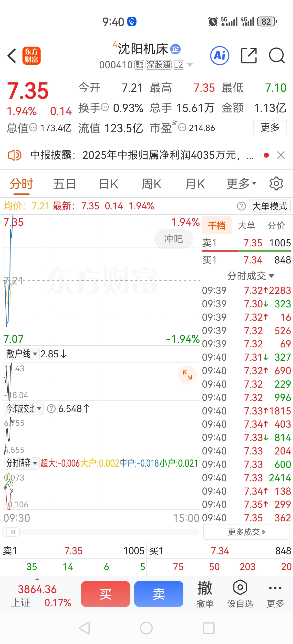The width and height of the screenshot is (293, 644).
Task: Tap the trade row 7.33 2414
Action: point(246,478)
